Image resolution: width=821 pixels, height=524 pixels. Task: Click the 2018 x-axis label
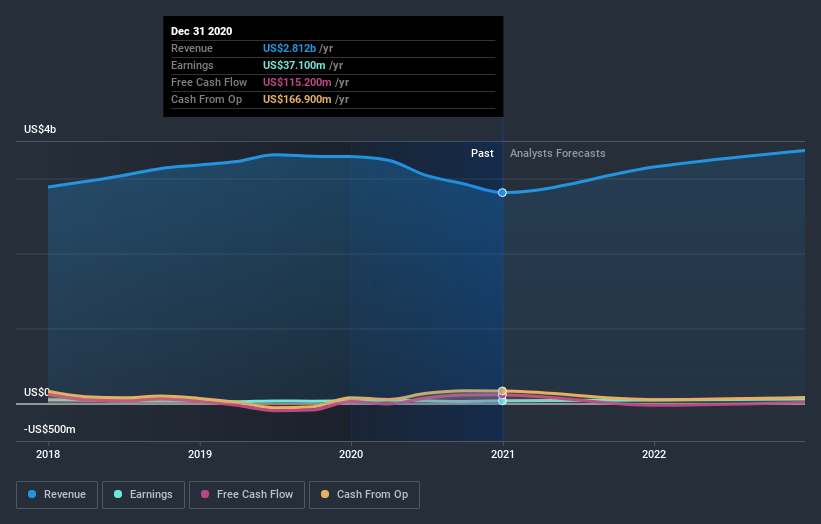pyautogui.click(x=48, y=454)
